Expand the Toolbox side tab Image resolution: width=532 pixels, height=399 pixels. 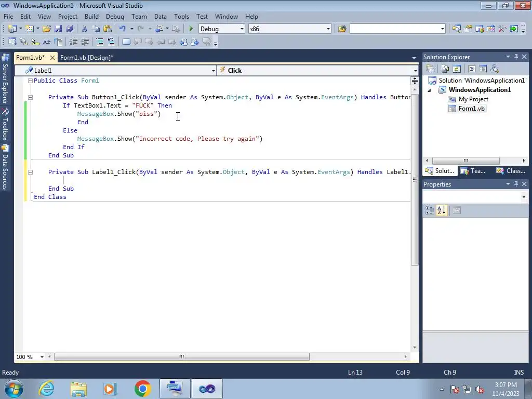pyautogui.click(x=5, y=124)
